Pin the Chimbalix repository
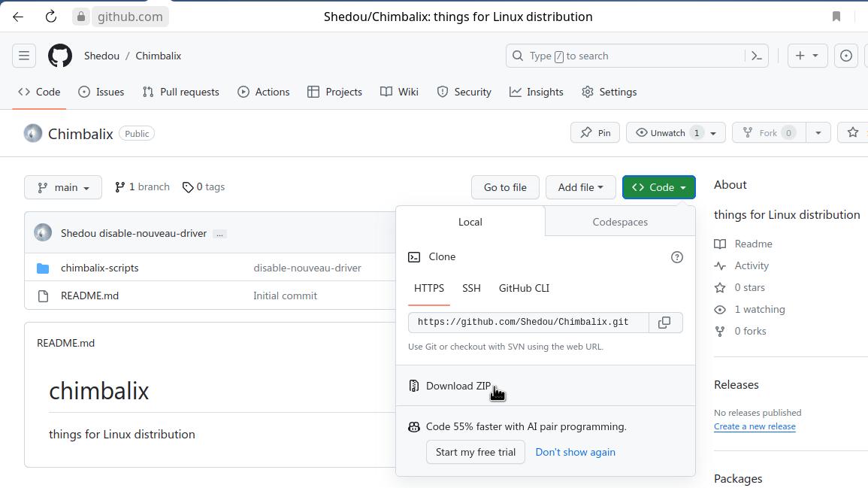Viewport: 868px width, 488px height. tap(595, 133)
